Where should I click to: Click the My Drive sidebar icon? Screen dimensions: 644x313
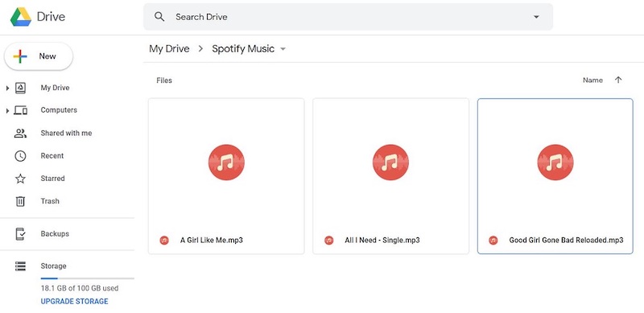[21, 88]
